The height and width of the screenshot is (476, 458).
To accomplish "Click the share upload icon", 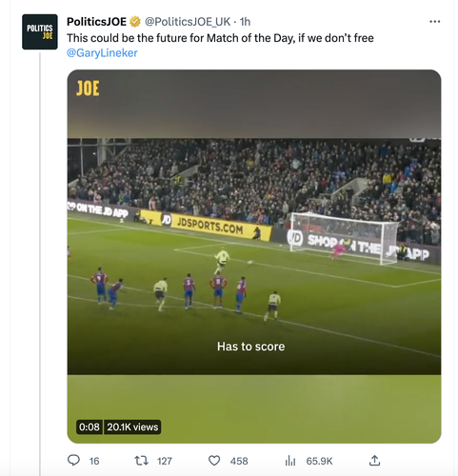I will point(374,461).
